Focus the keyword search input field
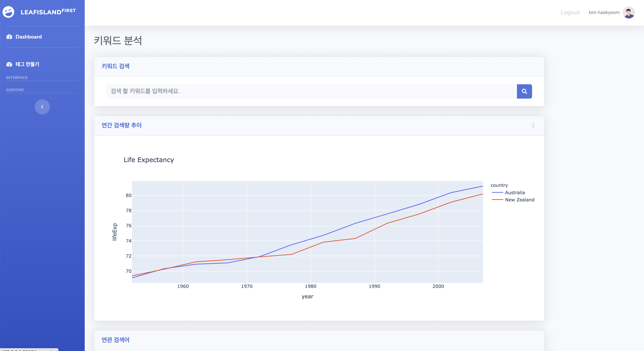 click(311, 91)
